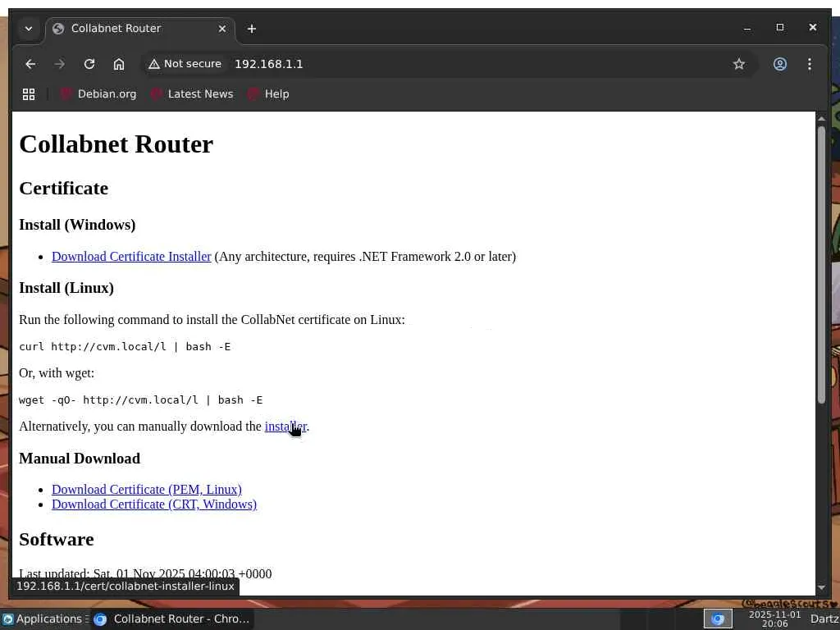Open the apps grid in bookmarks bar
Screen dimensions: 840x630
pyautogui.click(x=29, y=94)
